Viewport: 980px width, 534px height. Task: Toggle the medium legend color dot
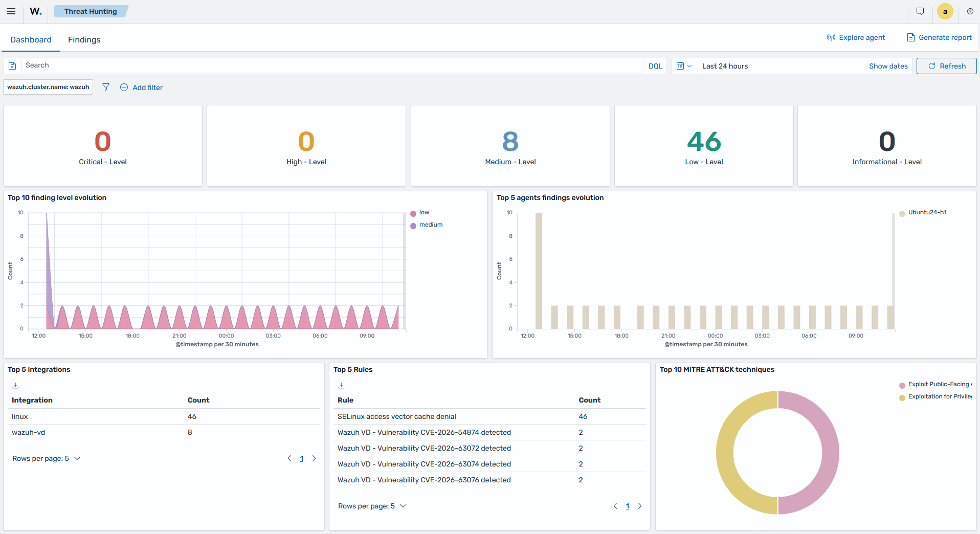point(413,226)
